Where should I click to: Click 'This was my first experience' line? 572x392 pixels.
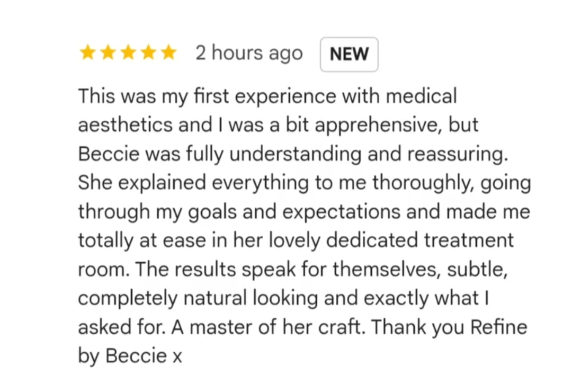point(207,97)
